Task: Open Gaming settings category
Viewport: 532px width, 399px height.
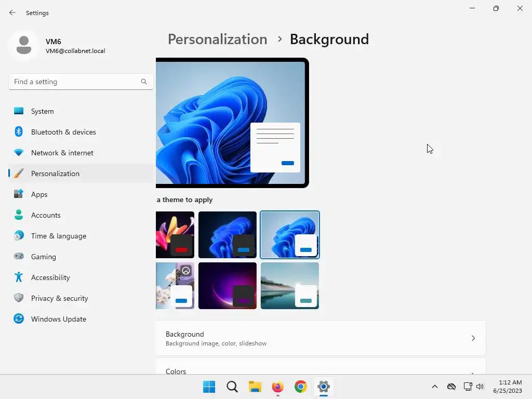Action: (x=81, y=256)
